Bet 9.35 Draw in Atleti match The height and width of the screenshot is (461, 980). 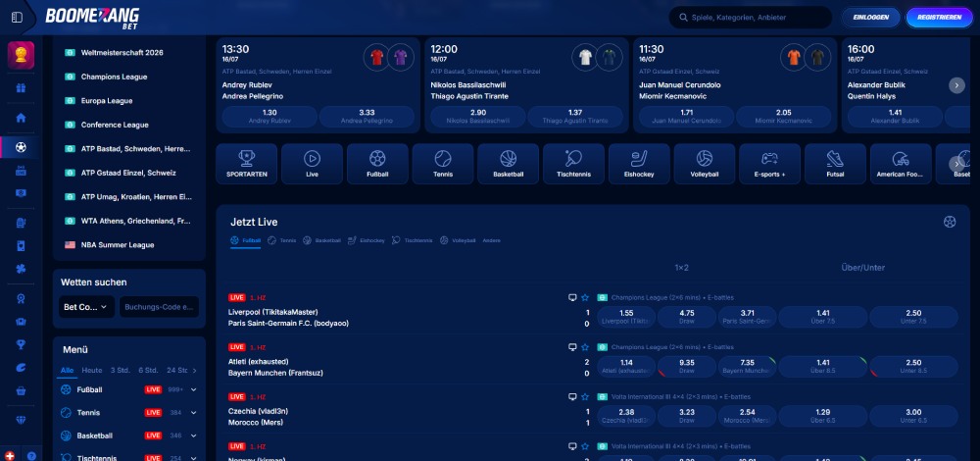point(687,367)
